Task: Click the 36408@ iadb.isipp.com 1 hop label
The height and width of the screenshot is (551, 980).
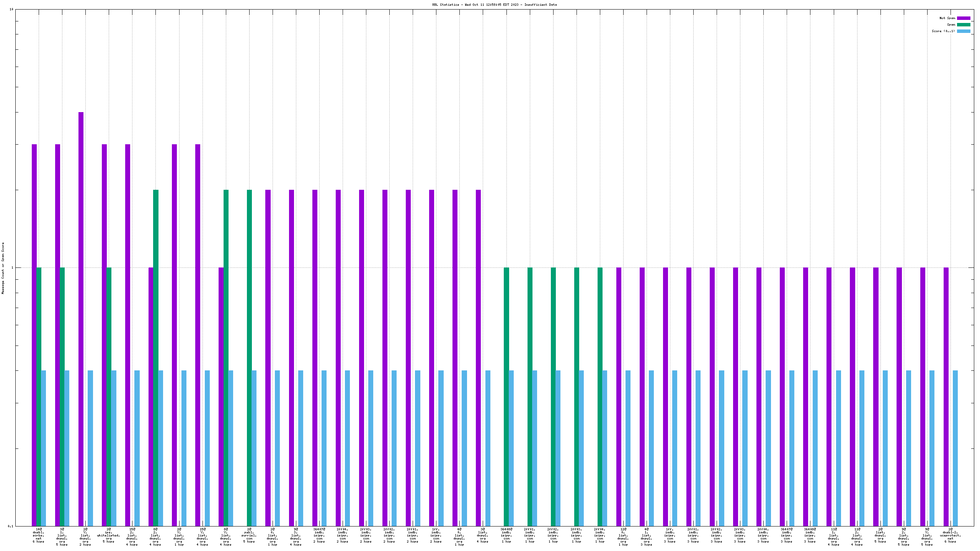Action: point(506,535)
